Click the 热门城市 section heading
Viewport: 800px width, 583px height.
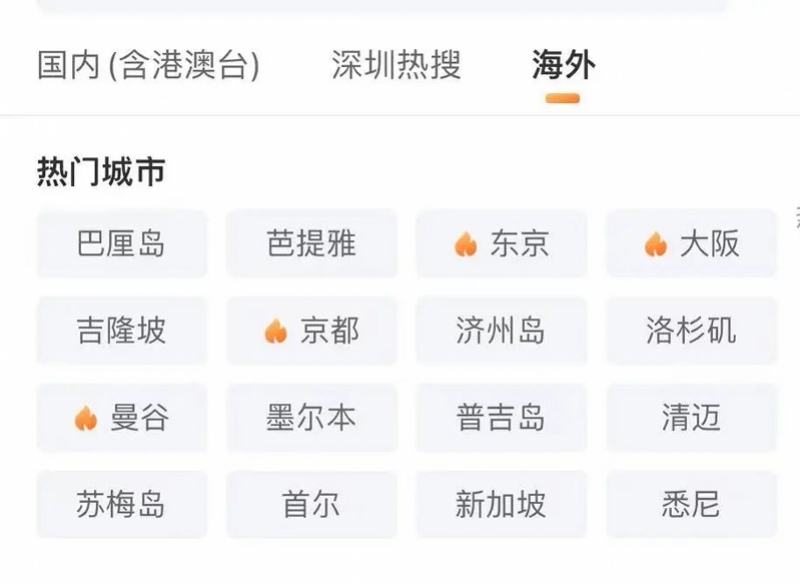(x=101, y=171)
